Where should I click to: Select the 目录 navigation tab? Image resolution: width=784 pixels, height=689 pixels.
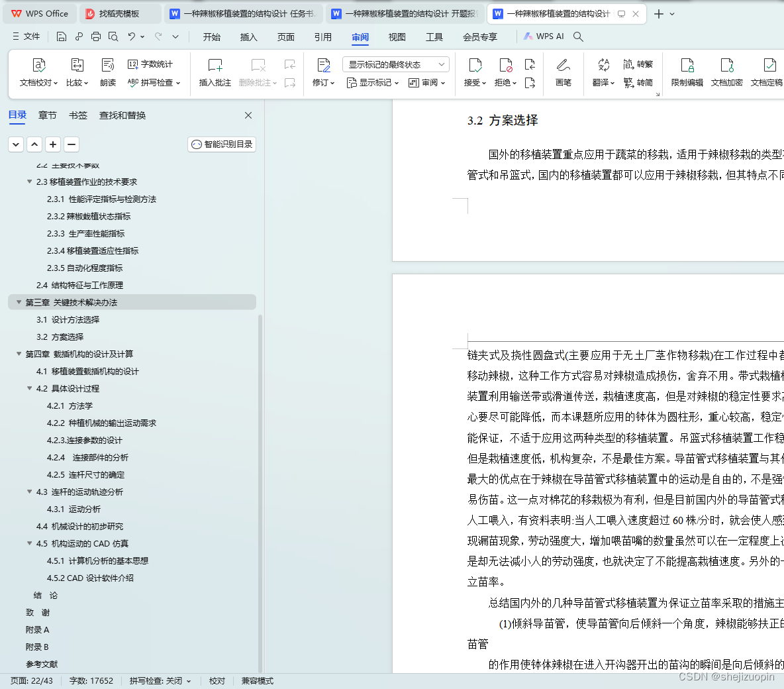tap(17, 115)
